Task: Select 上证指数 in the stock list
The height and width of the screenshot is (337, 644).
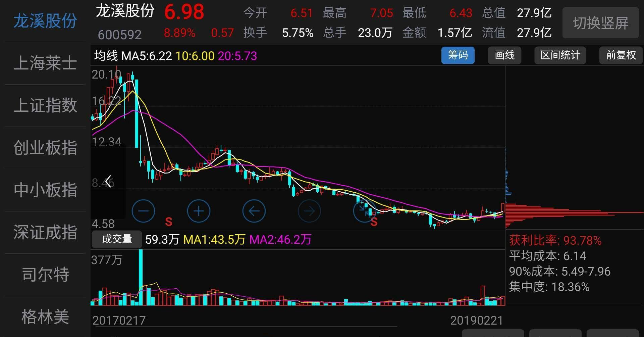Action: click(45, 105)
